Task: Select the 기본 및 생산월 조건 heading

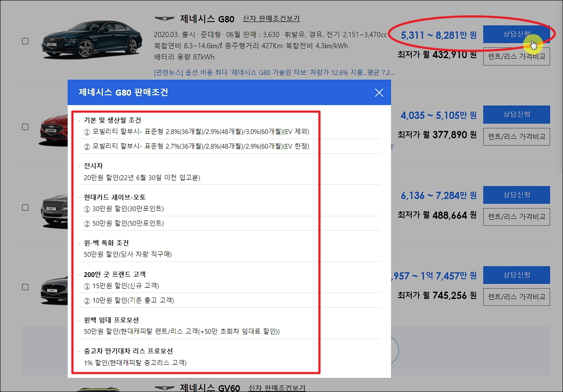Action: [113, 120]
